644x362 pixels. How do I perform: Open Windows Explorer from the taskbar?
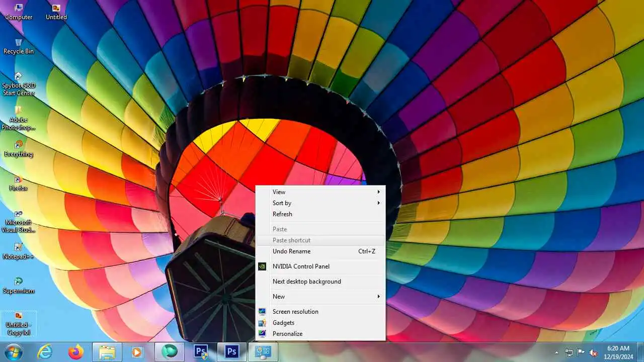107,352
